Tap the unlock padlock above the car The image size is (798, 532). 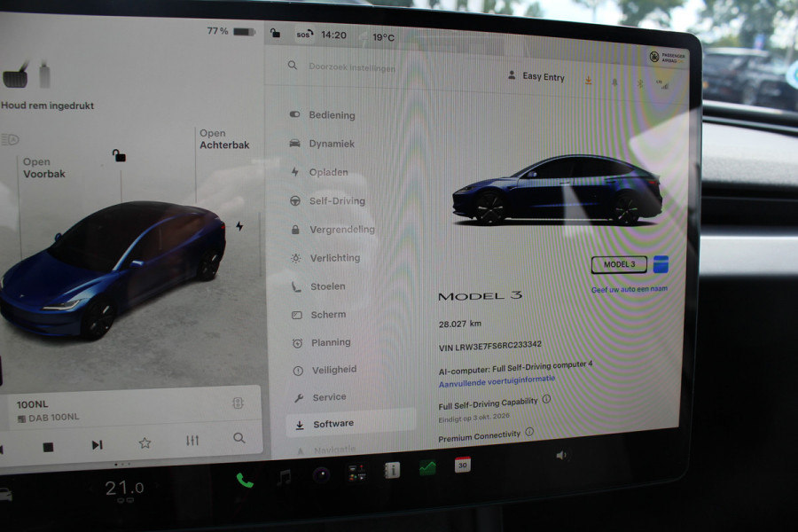(x=119, y=155)
